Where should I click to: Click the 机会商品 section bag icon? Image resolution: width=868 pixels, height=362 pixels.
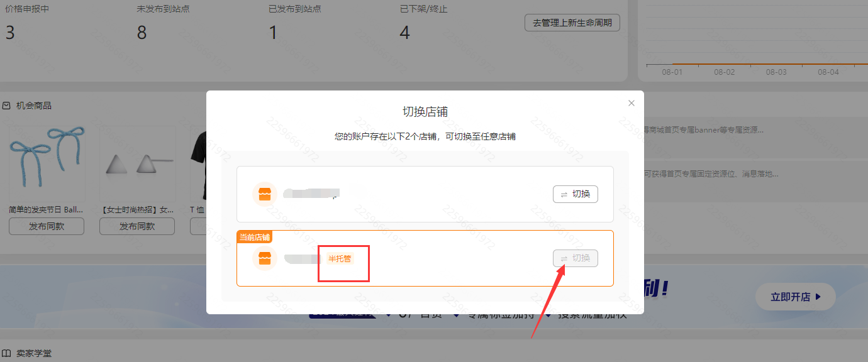point(6,106)
